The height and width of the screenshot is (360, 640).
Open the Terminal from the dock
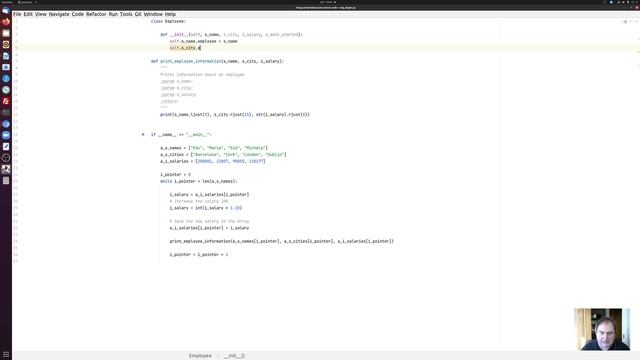(x=6, y=112)
